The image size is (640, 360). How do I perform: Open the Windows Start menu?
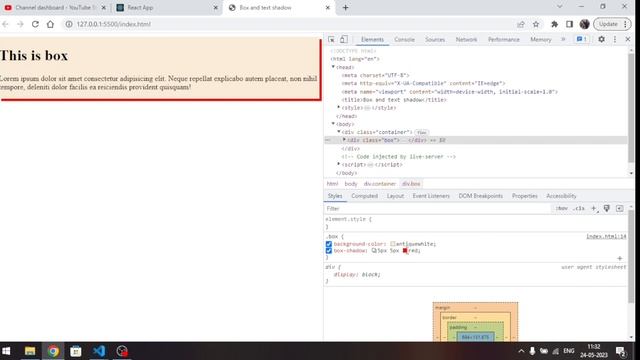(x=6, y=351)
